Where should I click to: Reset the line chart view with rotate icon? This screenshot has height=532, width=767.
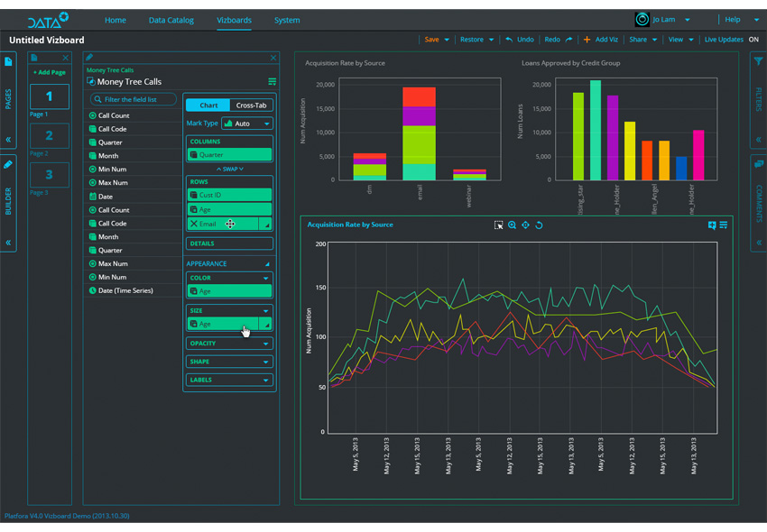point(539,225)
